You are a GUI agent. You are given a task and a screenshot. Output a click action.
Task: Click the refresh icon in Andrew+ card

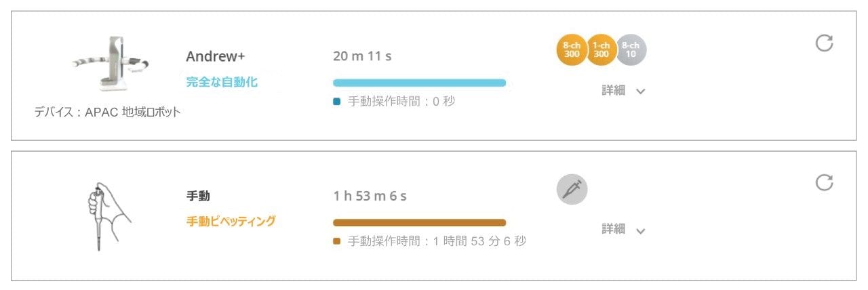824,43
